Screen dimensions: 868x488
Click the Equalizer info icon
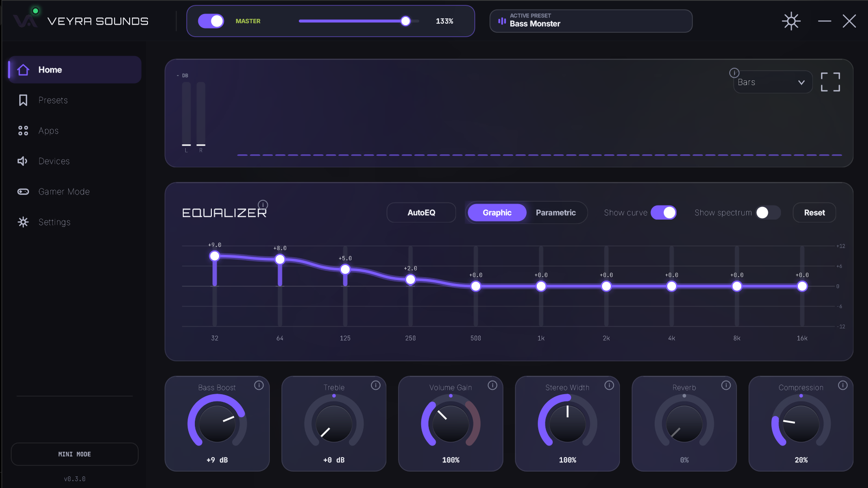click(x=263, y=205)
